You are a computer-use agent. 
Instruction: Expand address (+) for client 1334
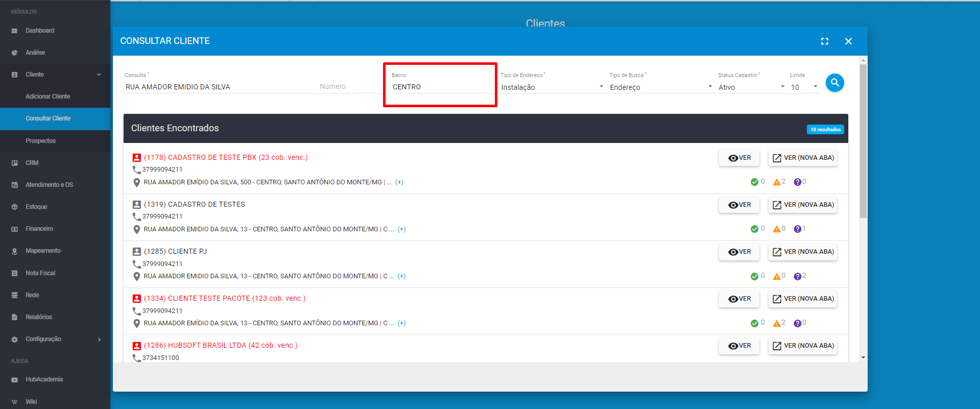point(402,323)
